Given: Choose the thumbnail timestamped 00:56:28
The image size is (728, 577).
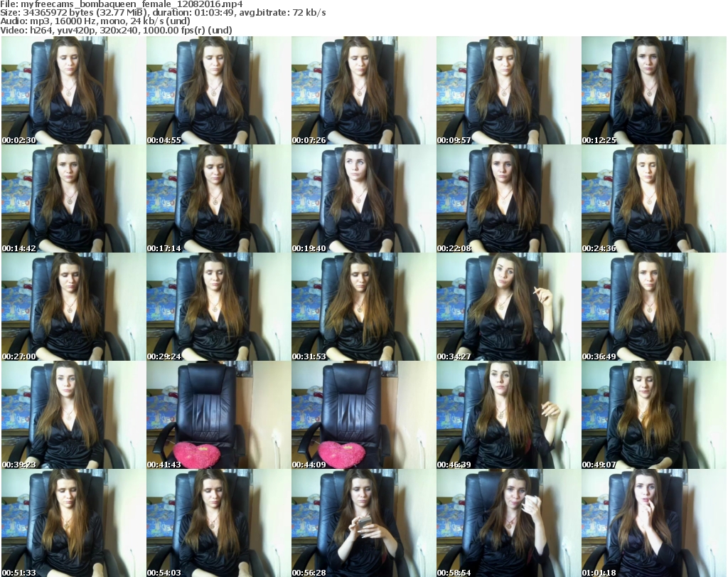Looking at the screenshot, I should click(x=363, y=523).
